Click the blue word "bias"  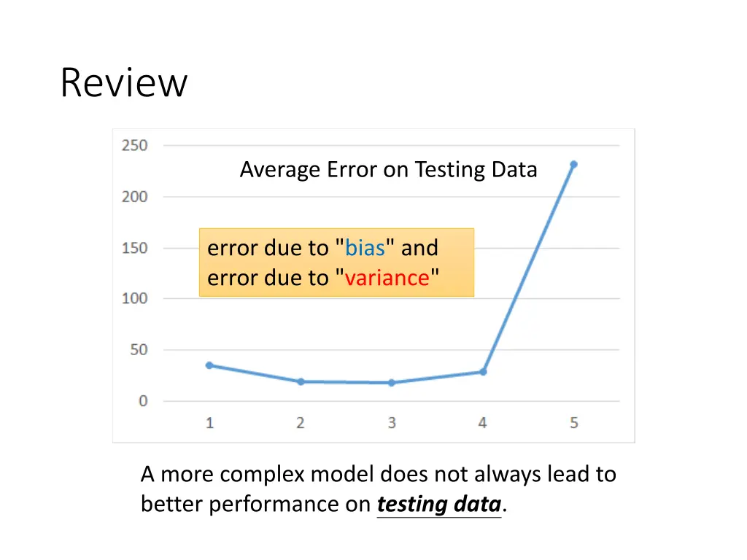(x=365, y=249)
